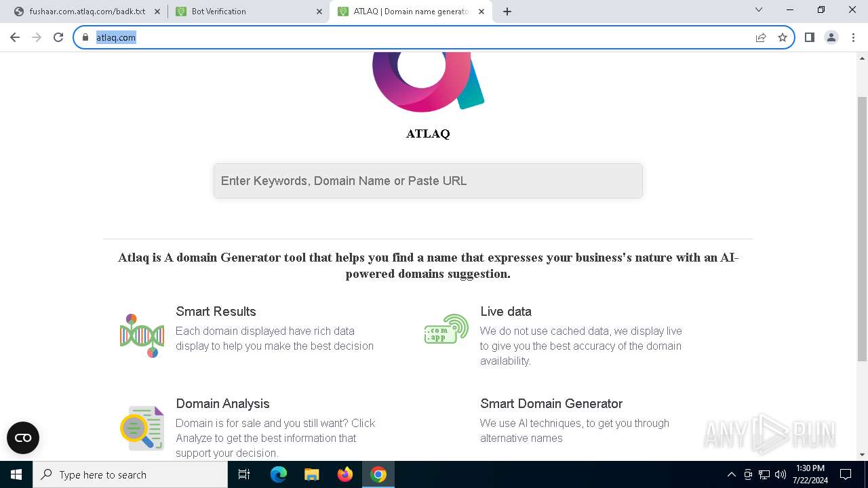Viewport: 868px width, 488px height.
Task: Click the Smart Results DNA icon
Action: pyautogui.click(x=142, y=335)
